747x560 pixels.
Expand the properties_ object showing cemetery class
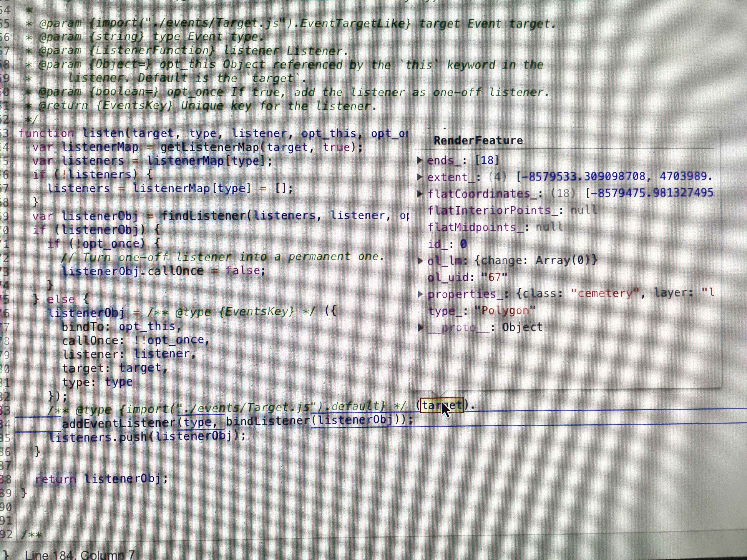tap(420, 294)
